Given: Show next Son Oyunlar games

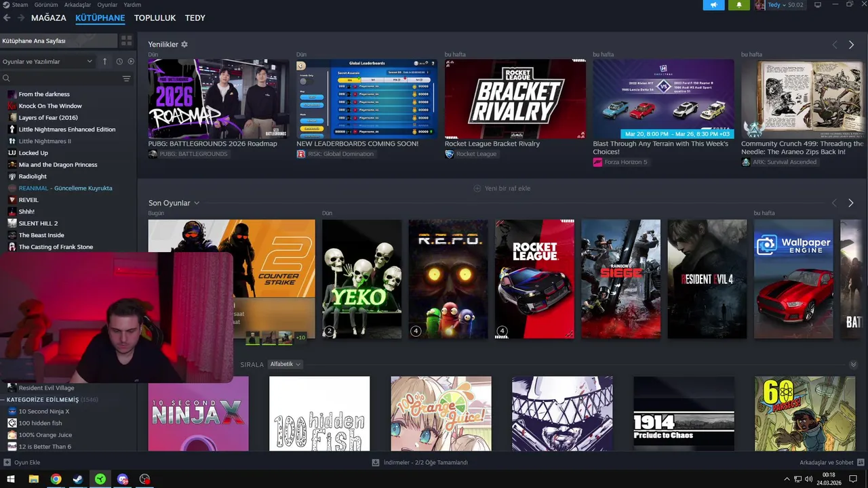Looking at the screenshot, I should coord(851,203).
